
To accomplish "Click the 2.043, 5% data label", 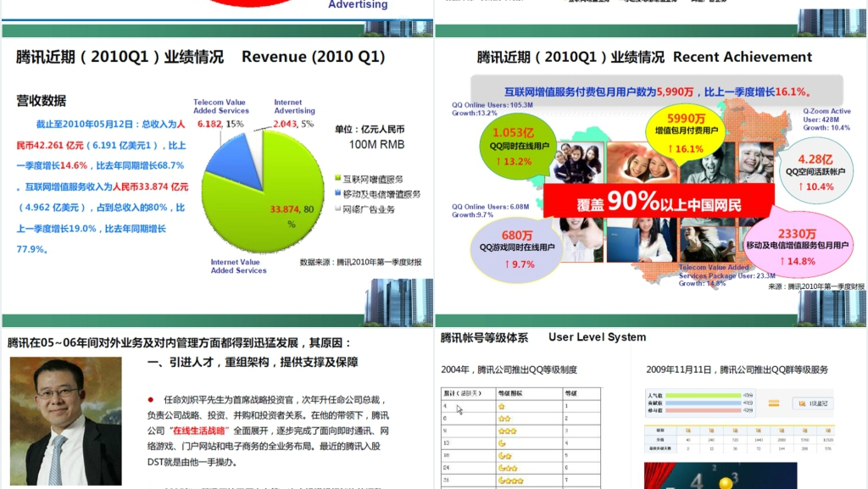I will [293, 124].
